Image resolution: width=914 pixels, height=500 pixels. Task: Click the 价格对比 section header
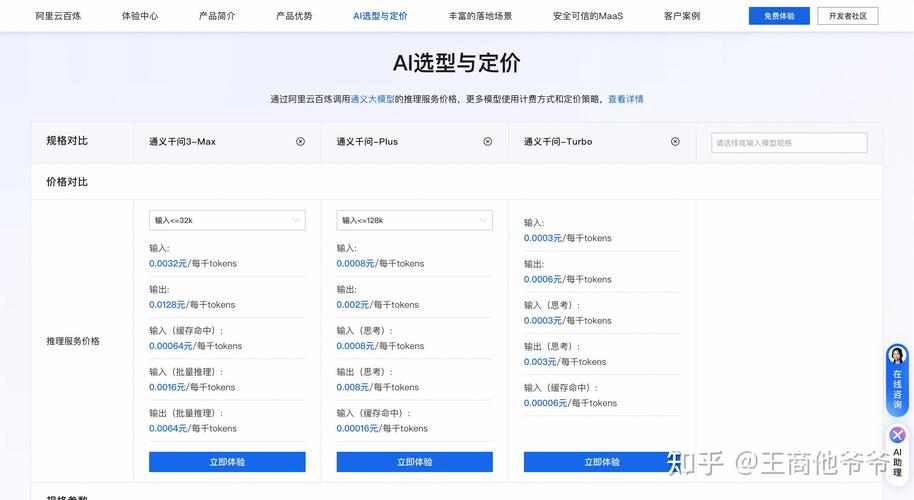(67, 182)
